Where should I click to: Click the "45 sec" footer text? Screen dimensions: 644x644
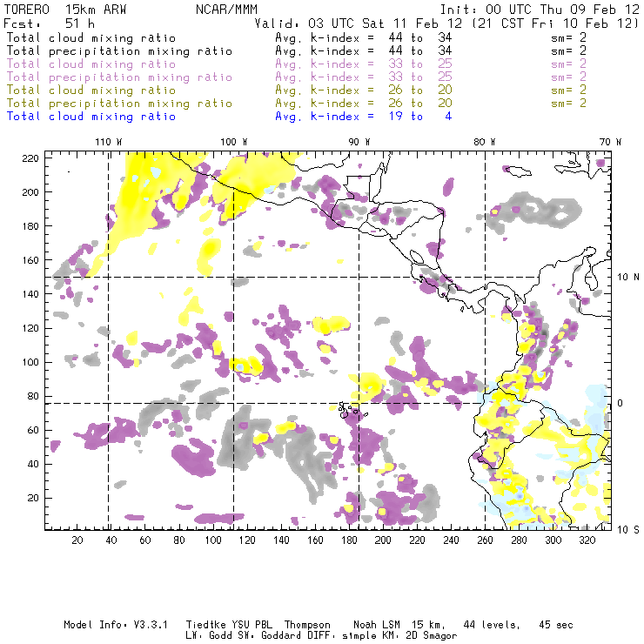click(x=556, y=625)
